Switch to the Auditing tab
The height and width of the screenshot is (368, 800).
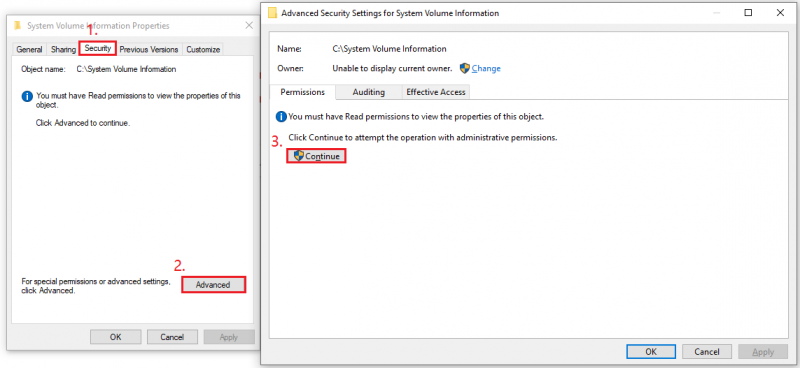tap(368, 92)
